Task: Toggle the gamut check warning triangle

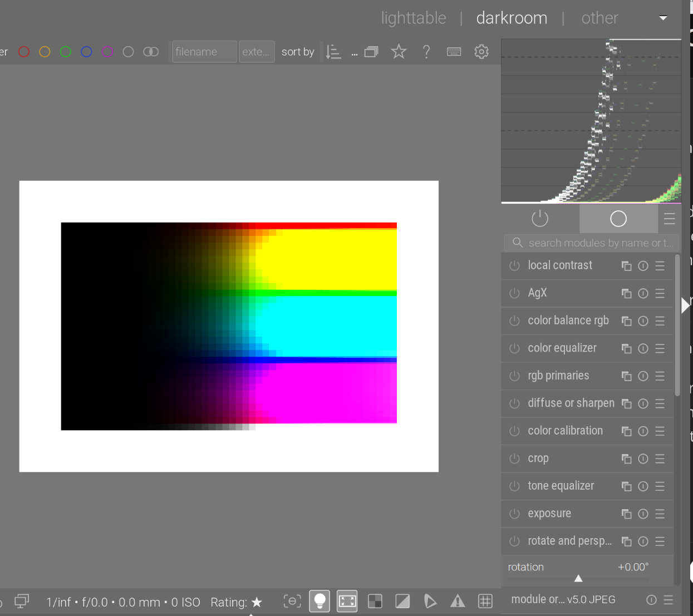Action: click(458, 601)
